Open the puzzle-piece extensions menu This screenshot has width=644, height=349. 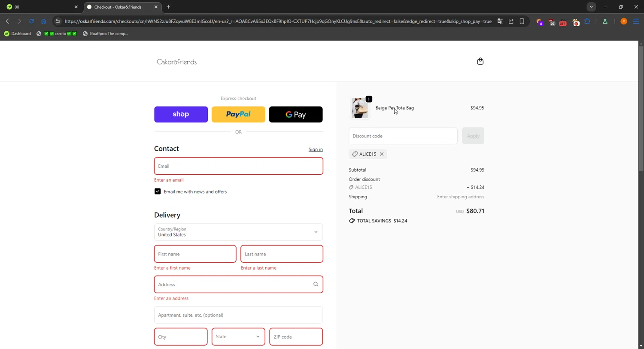point(587,21)
